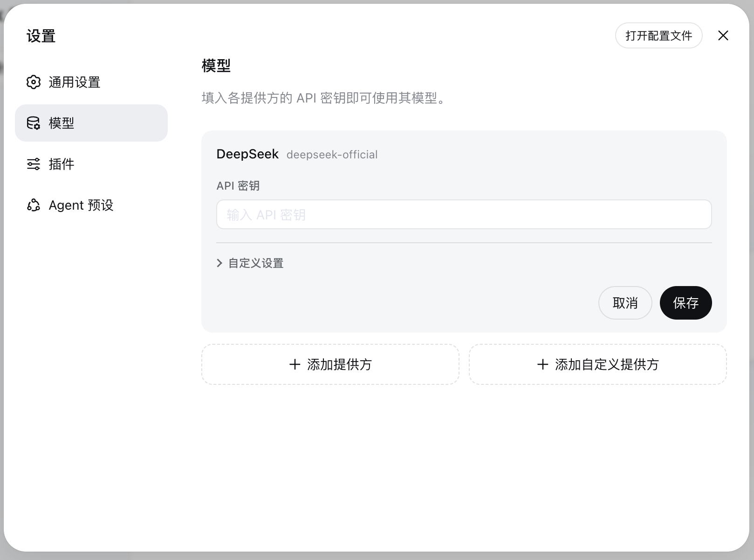Image resolution: width=754 pixels, height=560 pixels.
Task: Click the gear icon beside 通用设置
Action: tap(34, 82)
